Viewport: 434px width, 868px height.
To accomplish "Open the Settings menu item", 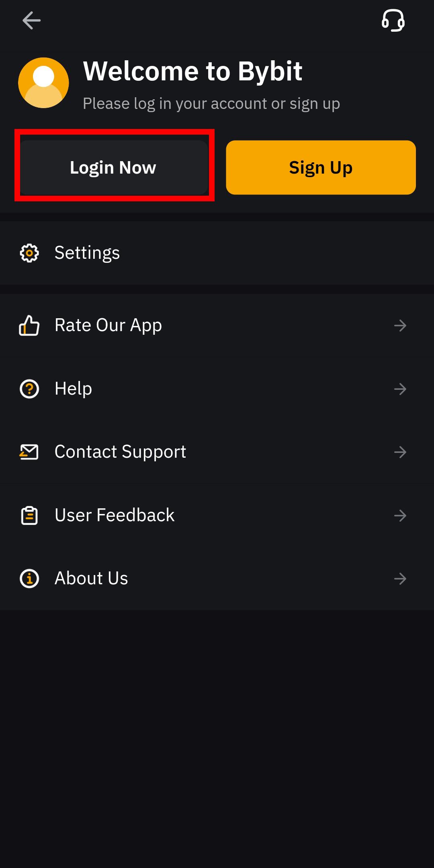I will pyautogui.click(x=87, y=253).
